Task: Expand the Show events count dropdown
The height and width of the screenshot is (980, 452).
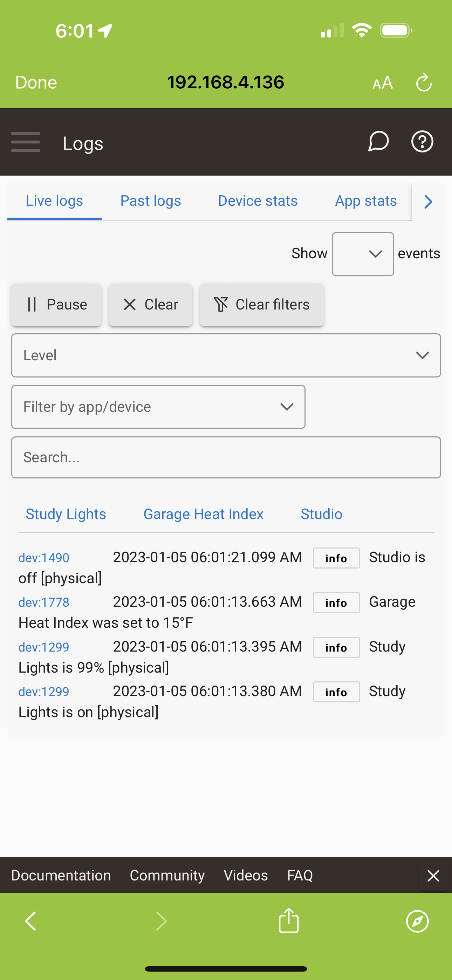Action: 363,254
